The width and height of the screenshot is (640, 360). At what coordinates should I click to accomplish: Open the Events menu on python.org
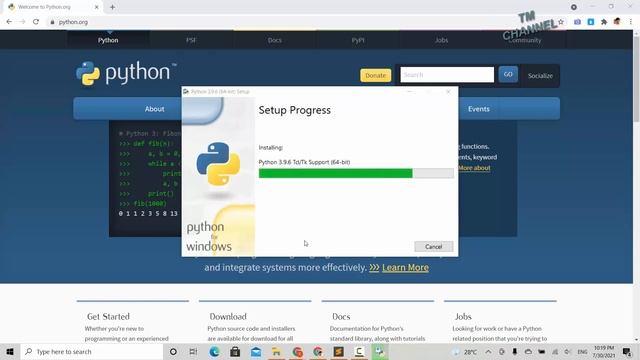point(478,109)
